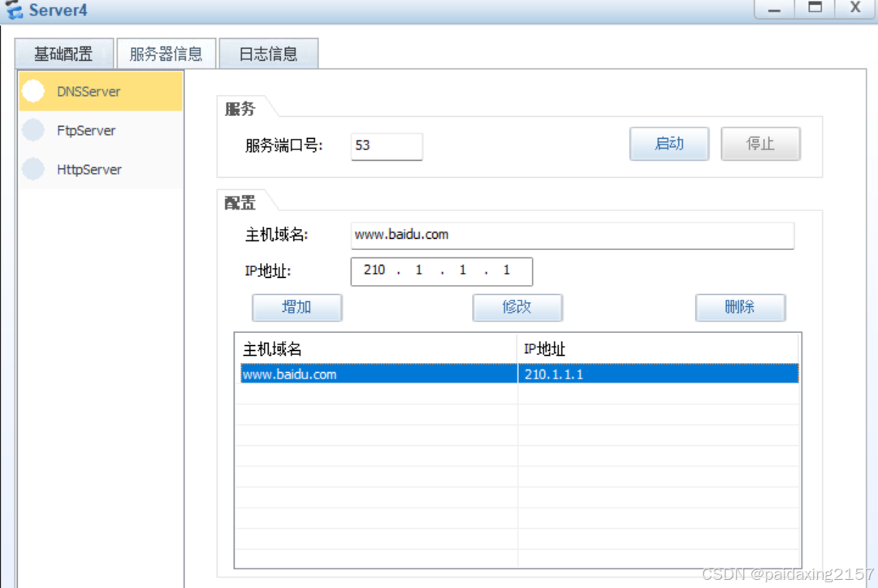Close the Server4 window

[855, 9]
